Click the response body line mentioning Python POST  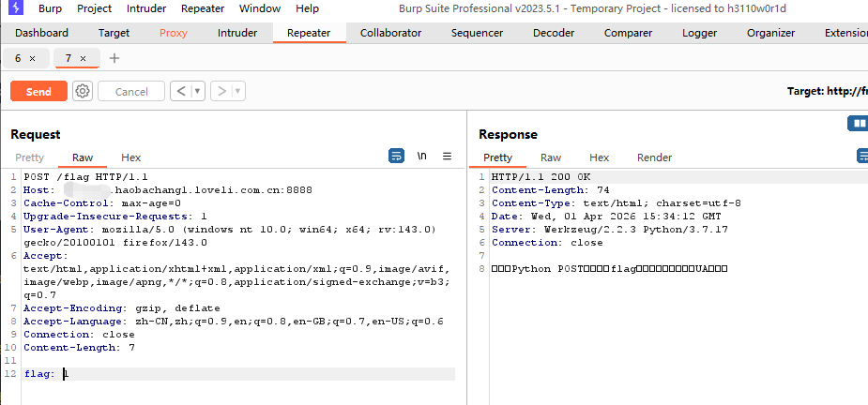[x=610, y=269]
